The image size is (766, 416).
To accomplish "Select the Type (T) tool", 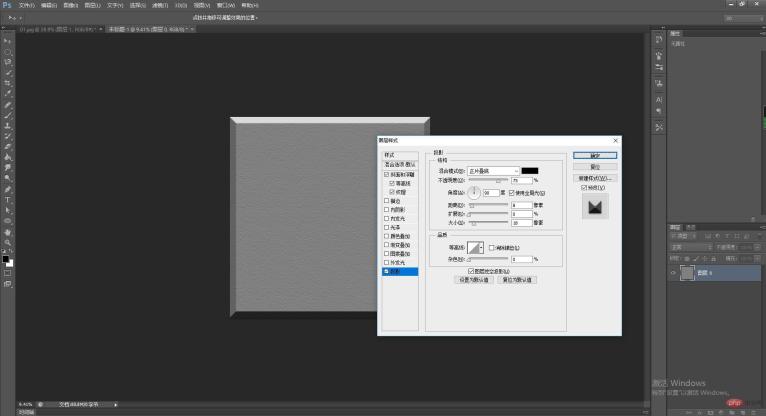I will point(8,200).
